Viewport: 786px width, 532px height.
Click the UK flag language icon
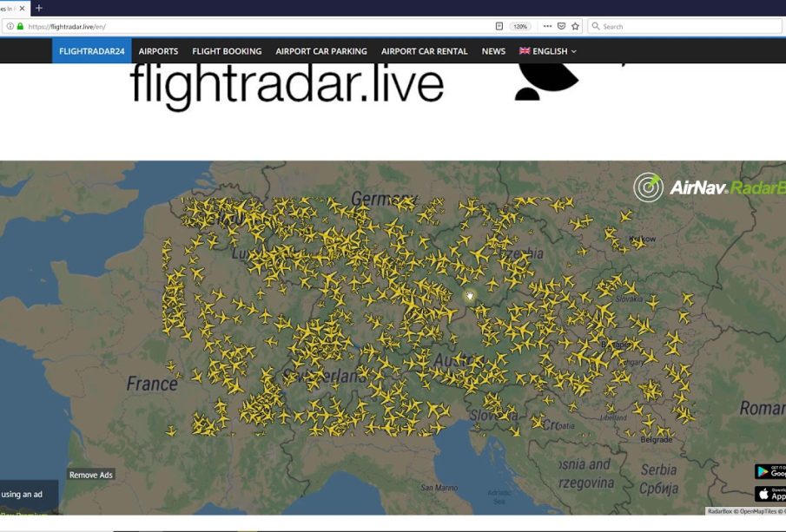click(x=525, y=50)
